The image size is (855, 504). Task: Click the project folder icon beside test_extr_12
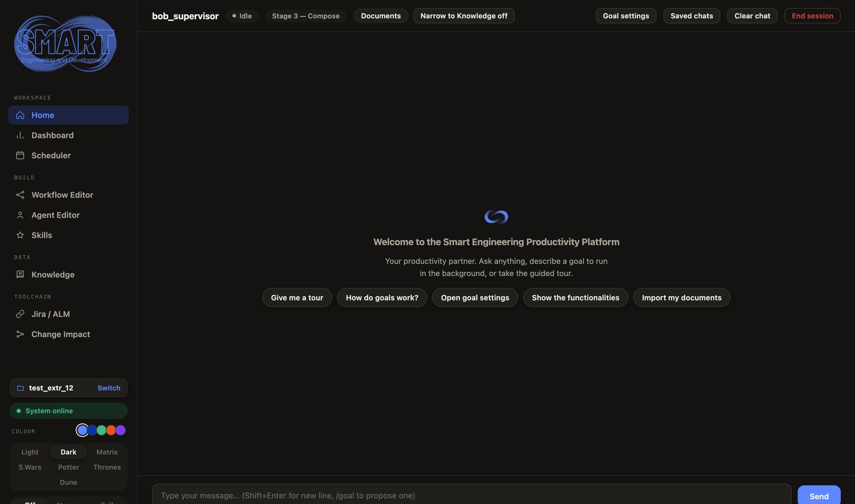point(20,388)
